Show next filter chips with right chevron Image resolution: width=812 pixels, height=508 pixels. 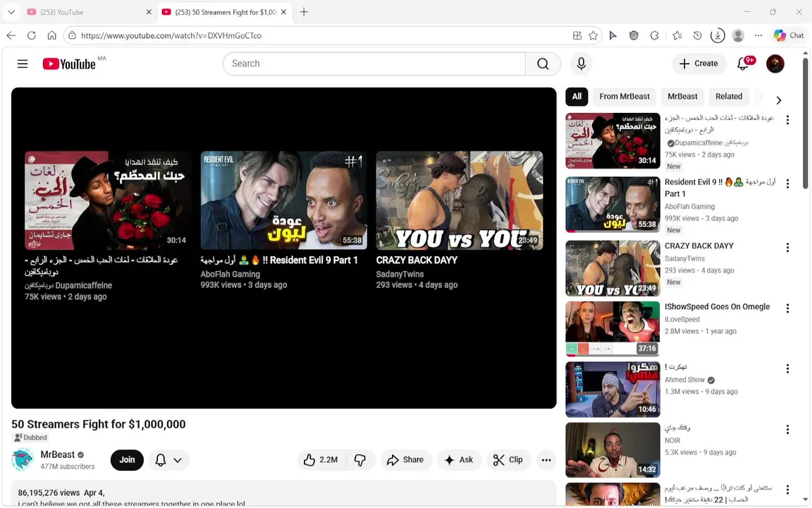click(x=778, y=100)
